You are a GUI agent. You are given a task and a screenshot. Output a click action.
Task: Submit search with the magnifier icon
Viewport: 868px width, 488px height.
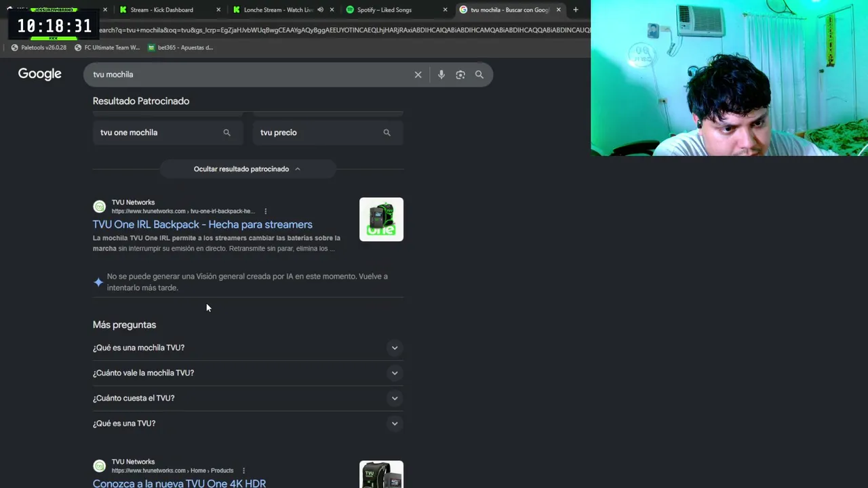[479, 75]
